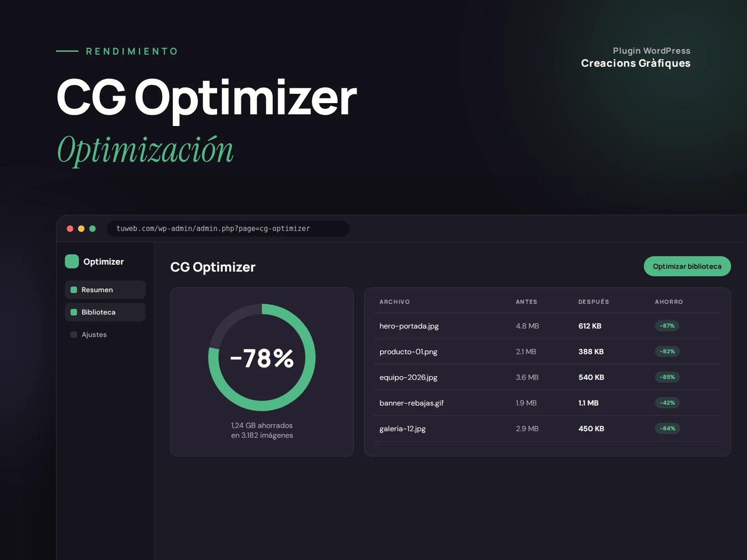Image resolution: width=747 pixels, height=560 pixels.
Task: Click the 1.1 MB after-size value
Action: [588, 403]
